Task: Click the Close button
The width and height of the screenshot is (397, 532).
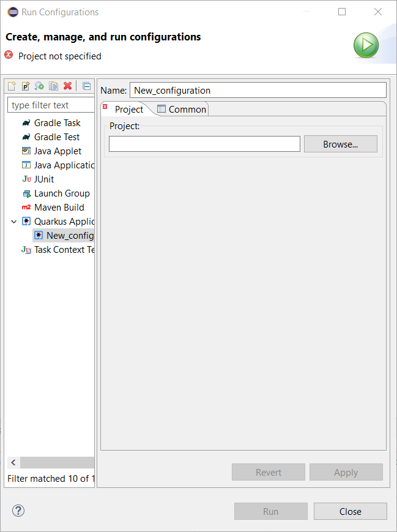Action: 350,511
